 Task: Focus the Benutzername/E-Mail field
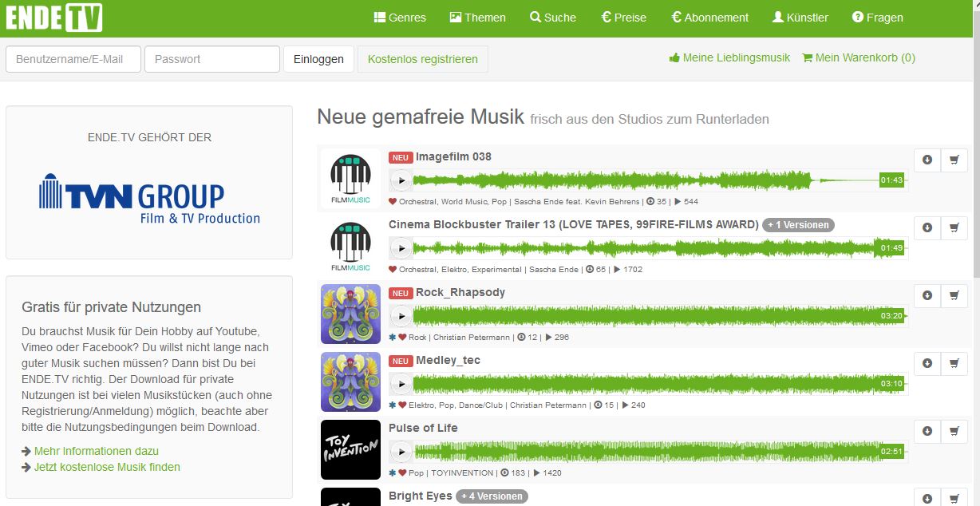pos(73,59)
